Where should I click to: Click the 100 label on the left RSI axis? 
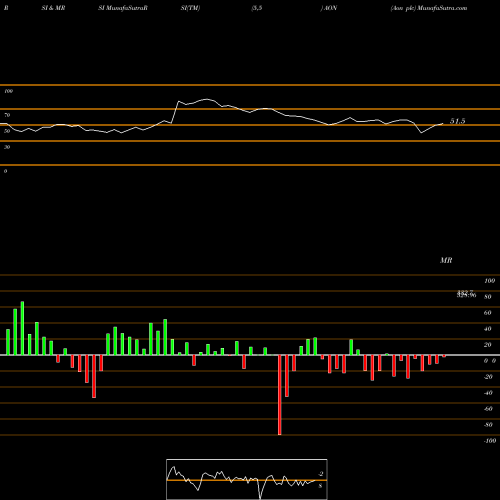(x=8, y=91)
